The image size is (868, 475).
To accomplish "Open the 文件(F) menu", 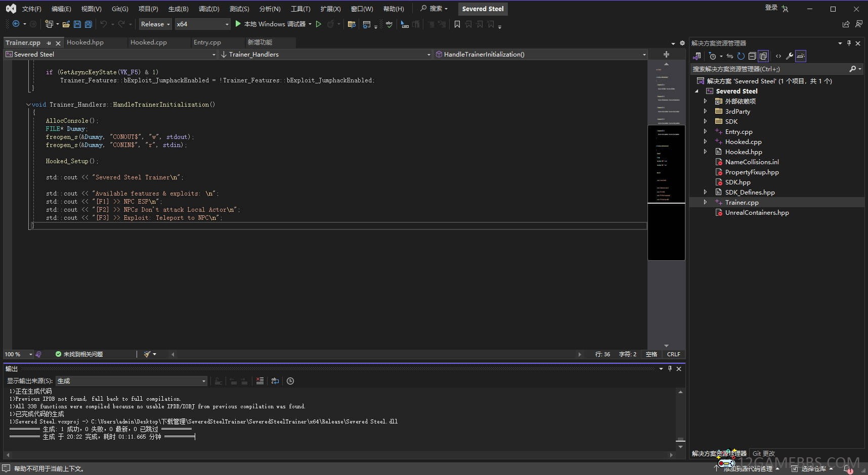I will (x=32, y=9).
